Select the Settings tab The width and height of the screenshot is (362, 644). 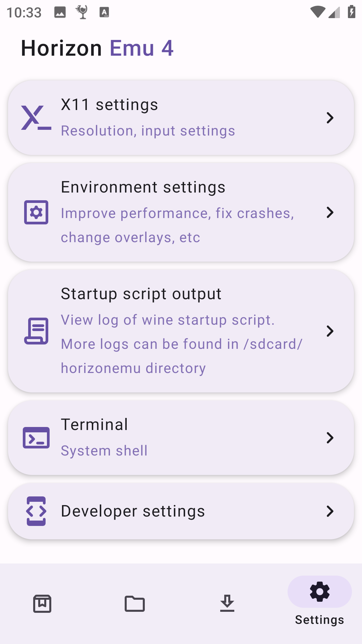click(319, 601)
